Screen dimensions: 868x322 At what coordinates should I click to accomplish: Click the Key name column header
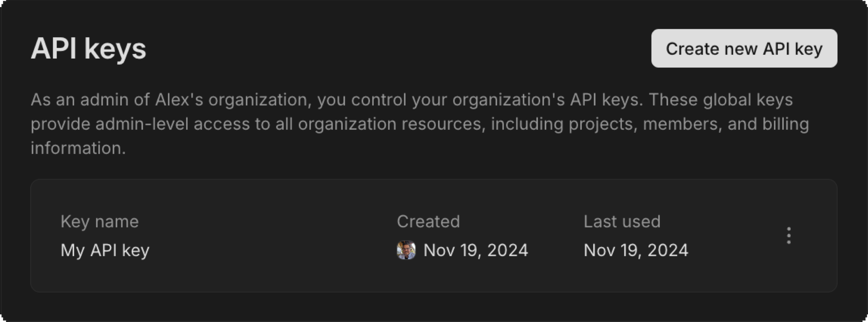[x=100, y=222]
